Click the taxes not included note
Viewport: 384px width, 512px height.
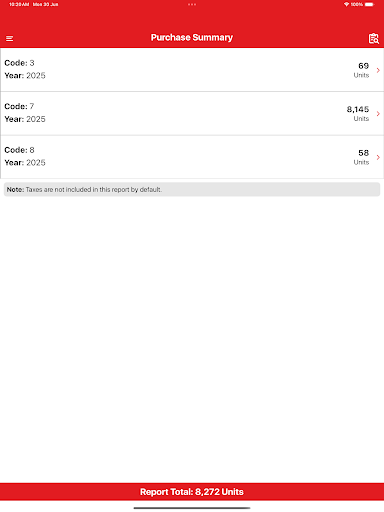point(192,189)
